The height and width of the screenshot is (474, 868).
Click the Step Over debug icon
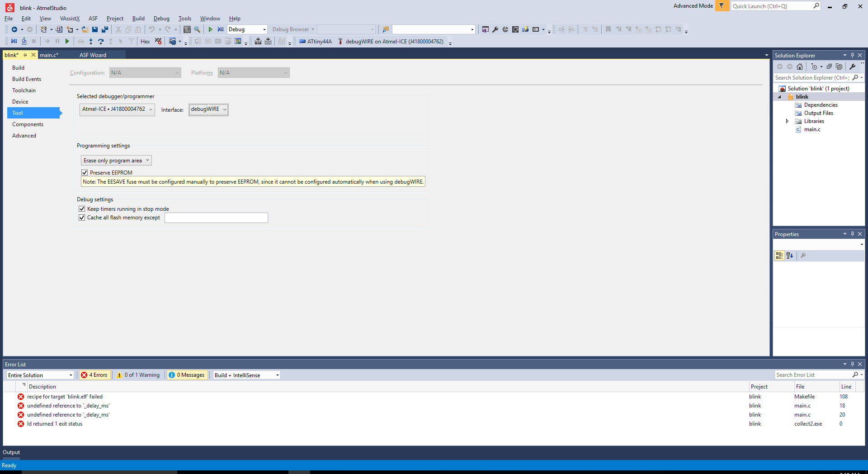point(101,41)
